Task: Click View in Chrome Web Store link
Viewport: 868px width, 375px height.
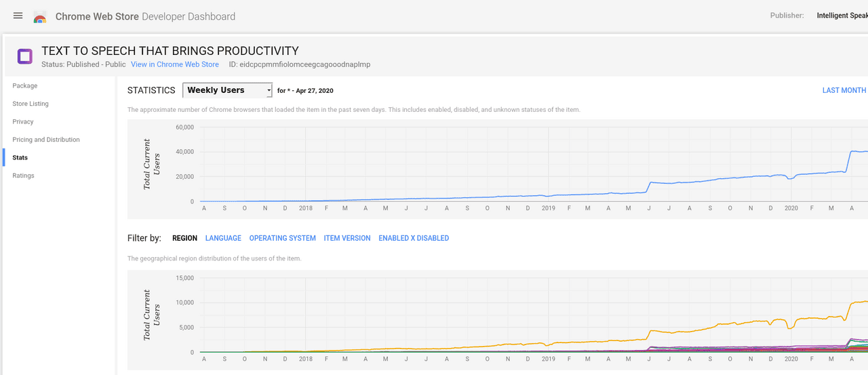Action: pos(175,64)
